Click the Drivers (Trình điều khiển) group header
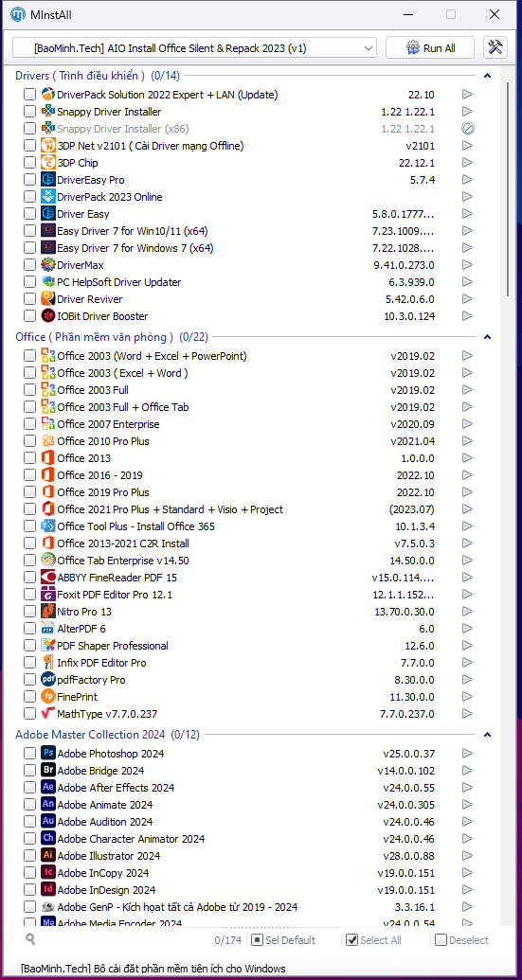The image size is (522, 980). click(97, 76)
